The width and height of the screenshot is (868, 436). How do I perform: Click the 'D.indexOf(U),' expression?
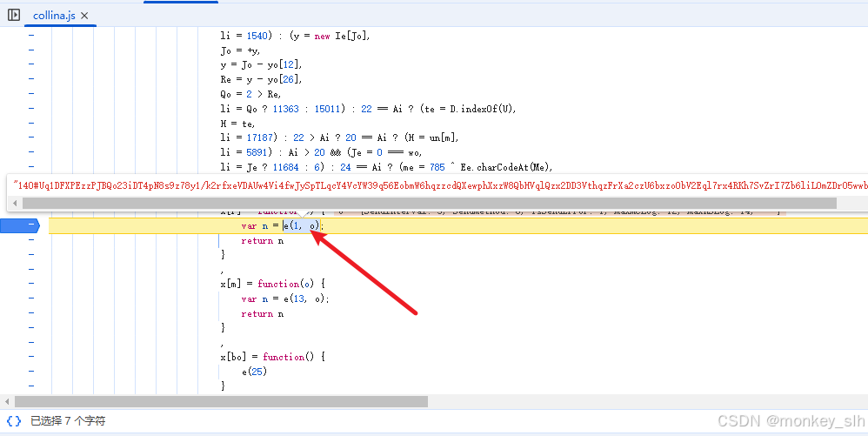[483, 109]
